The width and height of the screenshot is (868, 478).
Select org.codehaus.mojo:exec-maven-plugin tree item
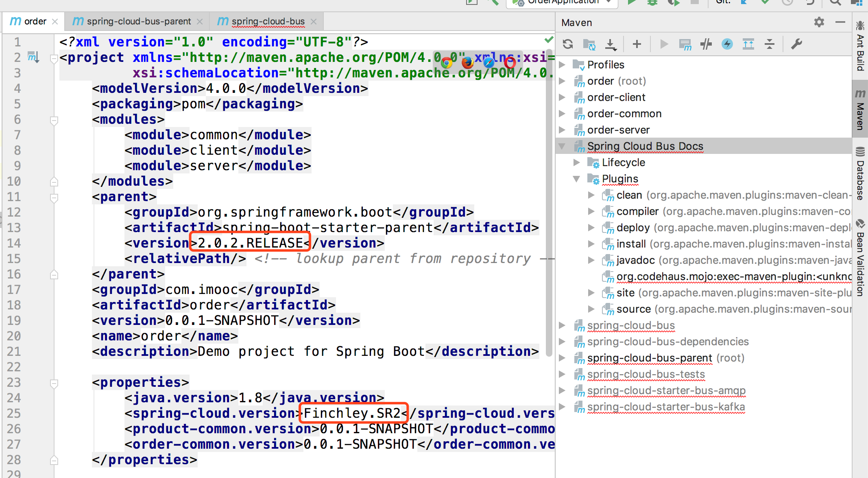tap(727, 276)
